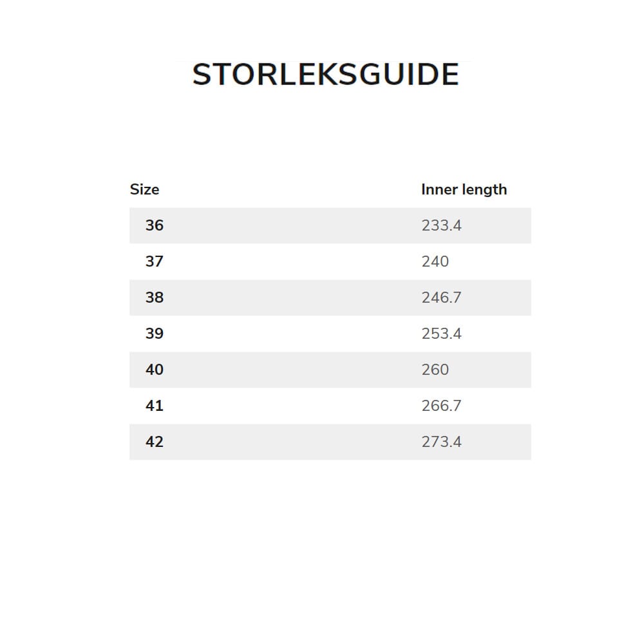Select size 40 in the table
This screenshot has height=644, width=644.
[x=155, y=370]
